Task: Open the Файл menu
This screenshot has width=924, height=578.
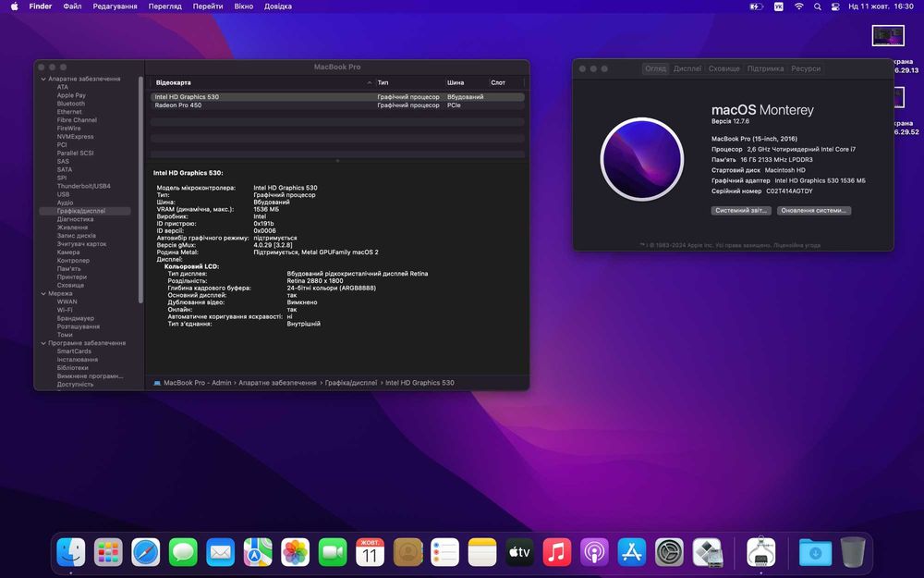Action: (72, 6)
